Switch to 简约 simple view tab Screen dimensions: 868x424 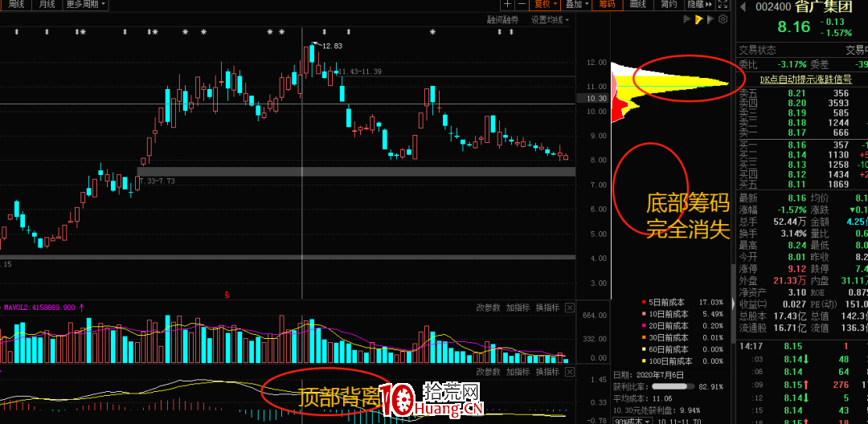pyautogui.click(x=669, y=5)
